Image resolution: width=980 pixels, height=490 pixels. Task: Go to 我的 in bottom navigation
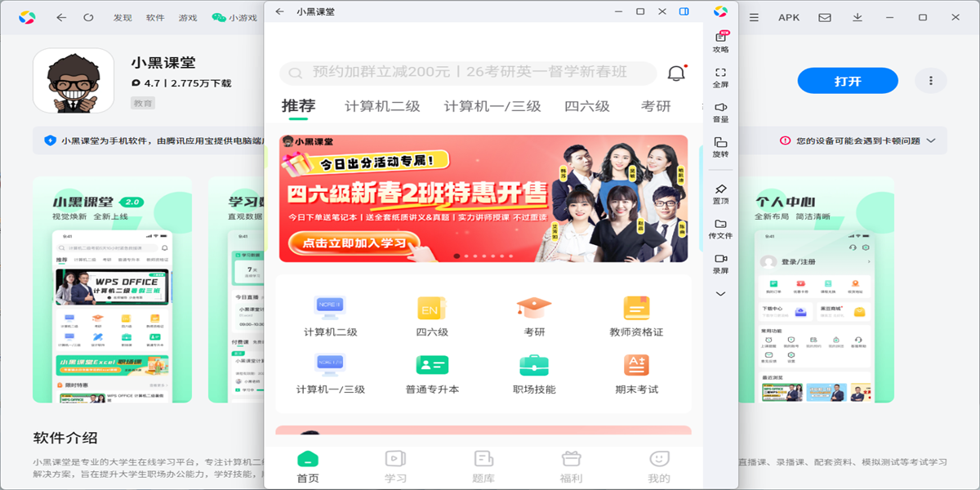659,467
